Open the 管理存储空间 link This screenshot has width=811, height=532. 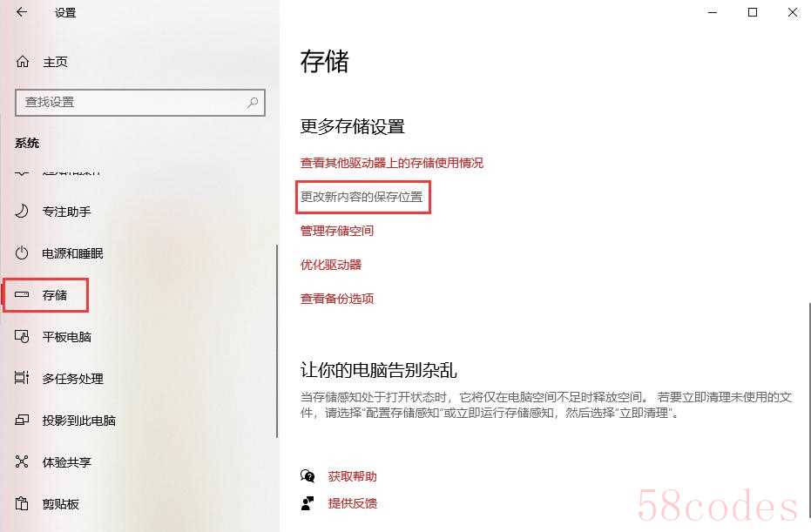[x=337, y=231]
